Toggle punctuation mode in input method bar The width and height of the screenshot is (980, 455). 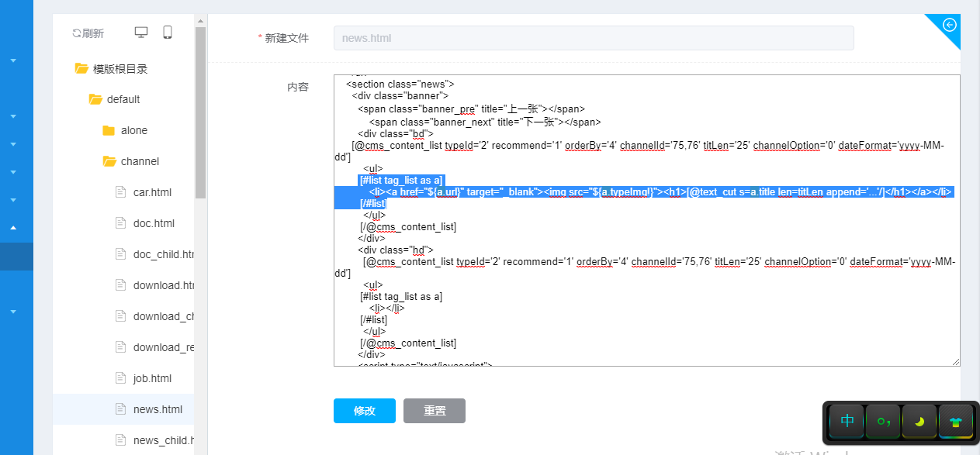click(x=884, y=422)
